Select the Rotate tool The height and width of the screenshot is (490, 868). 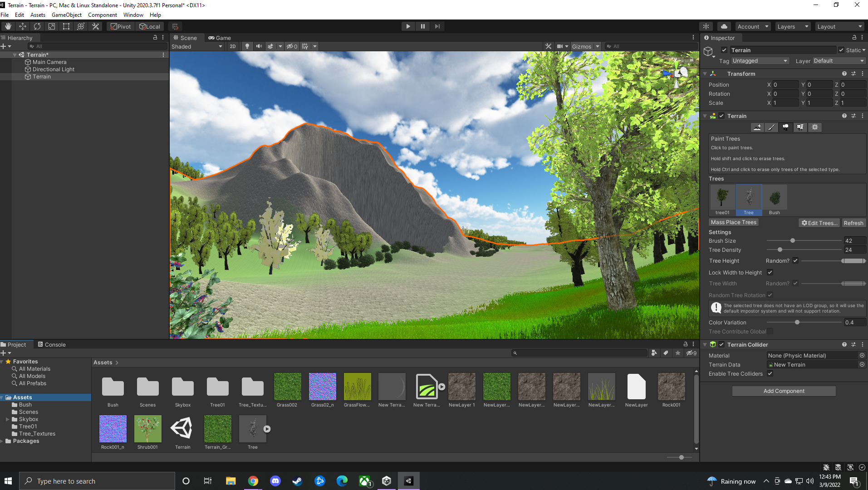pos(37,26)
